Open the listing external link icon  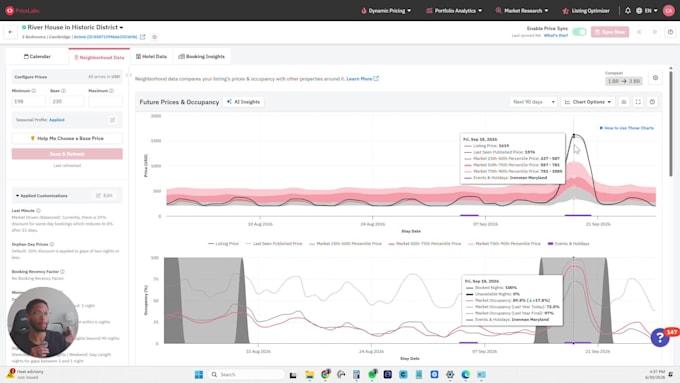[x=143, y=37]
